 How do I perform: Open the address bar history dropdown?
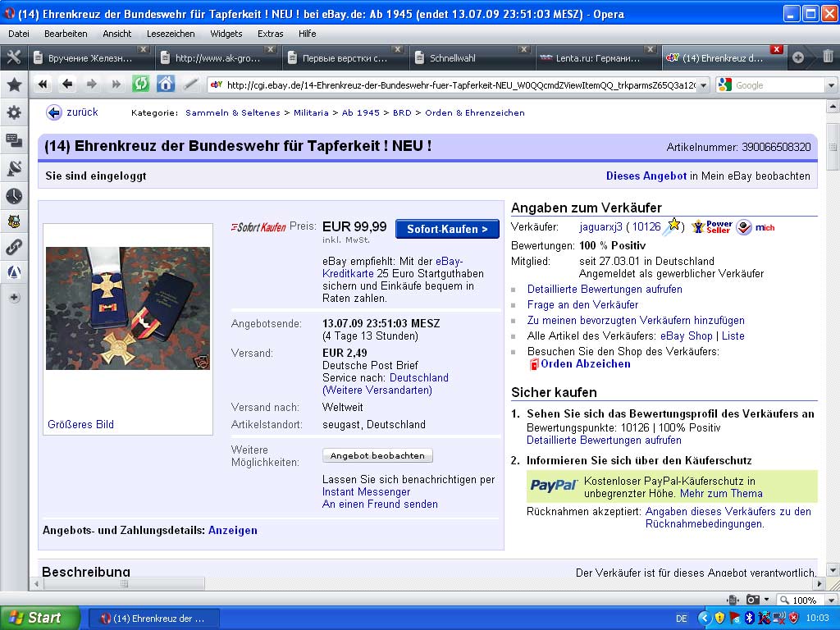pos(704,84)
